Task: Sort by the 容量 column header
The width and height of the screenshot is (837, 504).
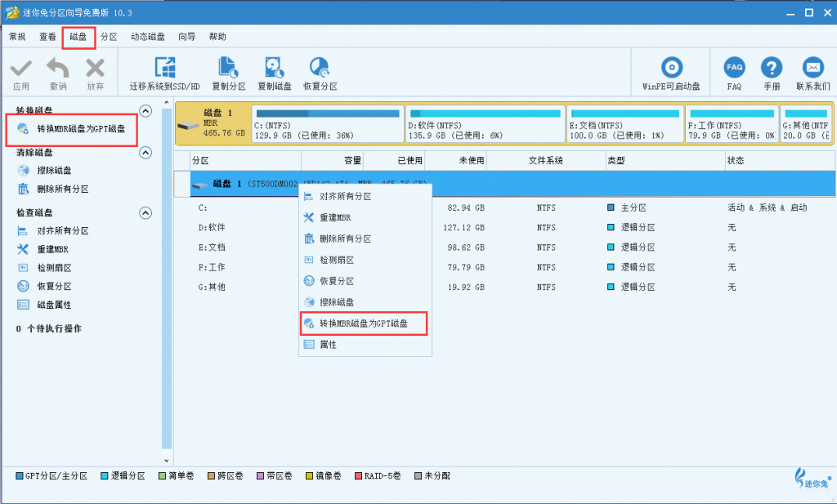Action: coord(332,161)
